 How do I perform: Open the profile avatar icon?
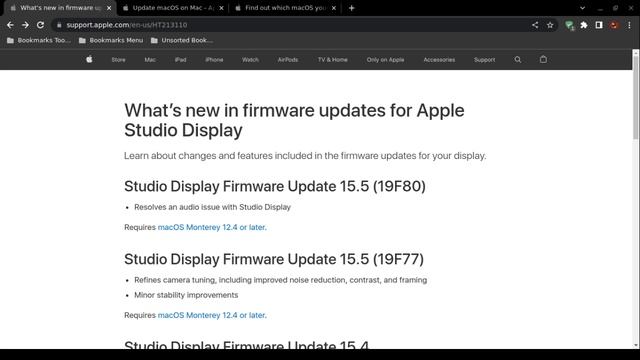[x=614, y=25]
